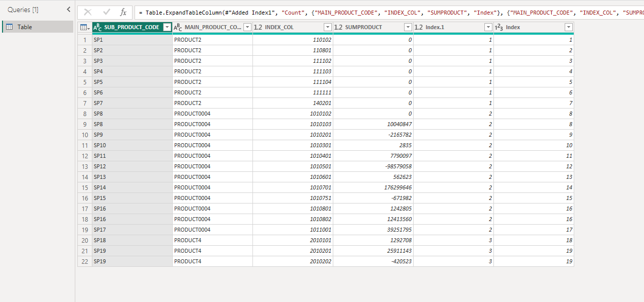Click cell SP7
This screenshot has height=302, width=644.
[132, 103]
